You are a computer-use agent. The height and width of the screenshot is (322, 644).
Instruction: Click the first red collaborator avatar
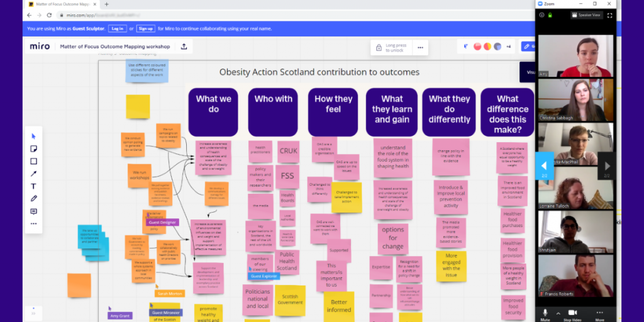477,47
